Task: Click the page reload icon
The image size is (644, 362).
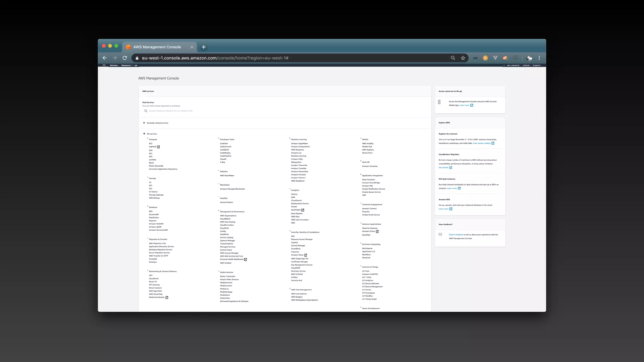Action: [x=125, y=58]
